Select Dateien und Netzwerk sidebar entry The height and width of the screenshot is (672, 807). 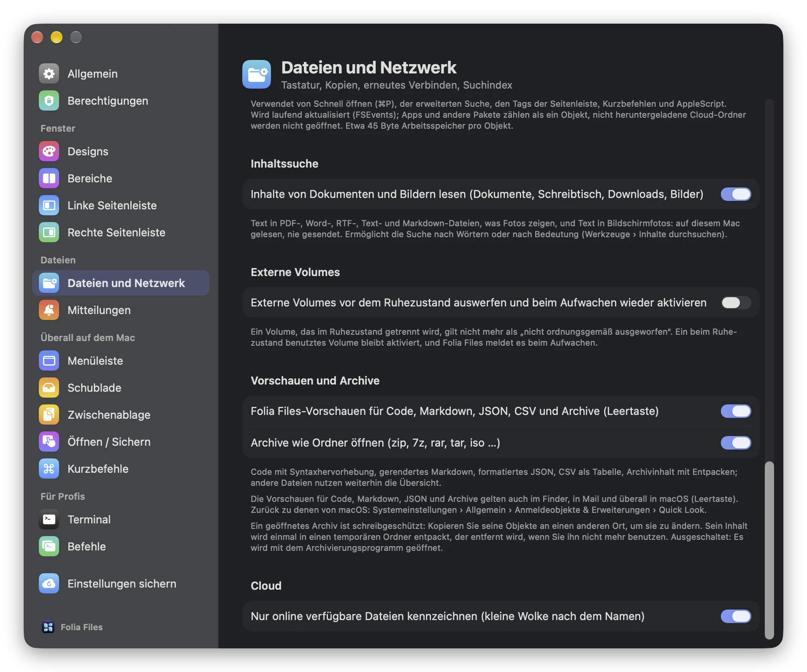click(x=121, y=283)
